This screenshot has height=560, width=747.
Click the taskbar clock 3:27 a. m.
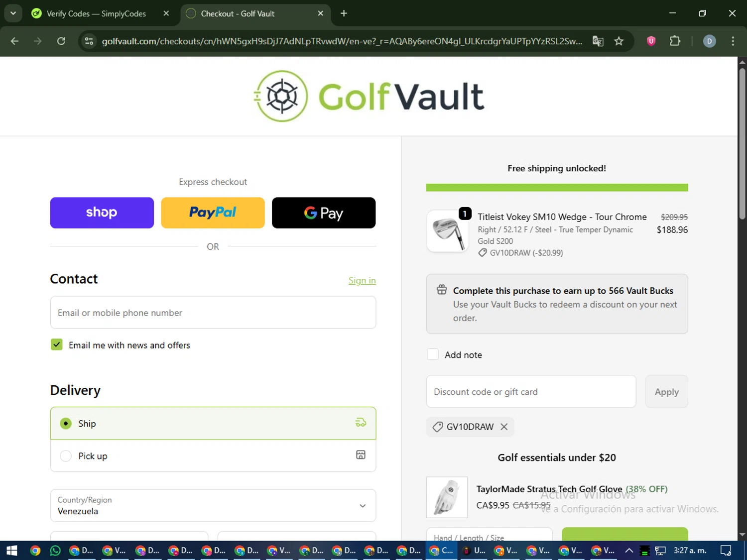pyautogui.click(x=690, y=551)
